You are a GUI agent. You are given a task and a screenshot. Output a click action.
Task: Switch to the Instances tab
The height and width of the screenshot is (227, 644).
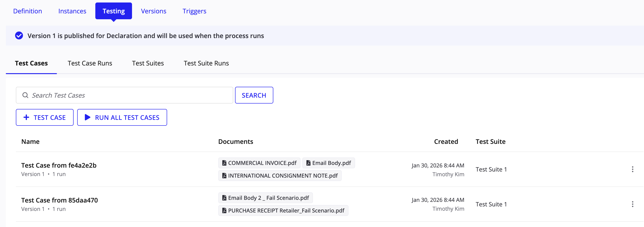(x=72, y=11)
